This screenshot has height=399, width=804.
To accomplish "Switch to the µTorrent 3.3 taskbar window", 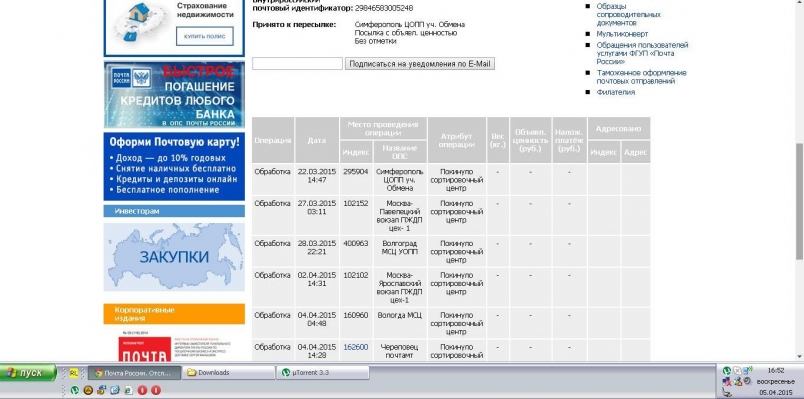I will pyautogui.click(x=323, y=373).
